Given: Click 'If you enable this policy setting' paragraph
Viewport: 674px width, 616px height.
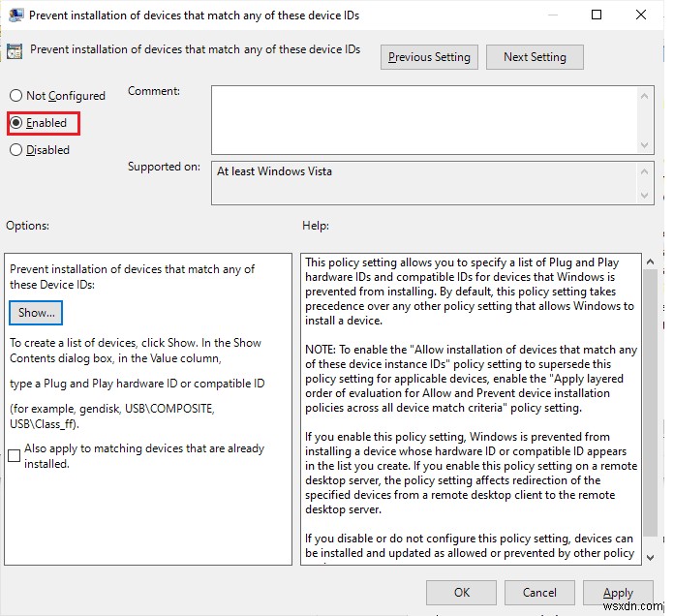Looking at the screenshot, I should [471, 473].
